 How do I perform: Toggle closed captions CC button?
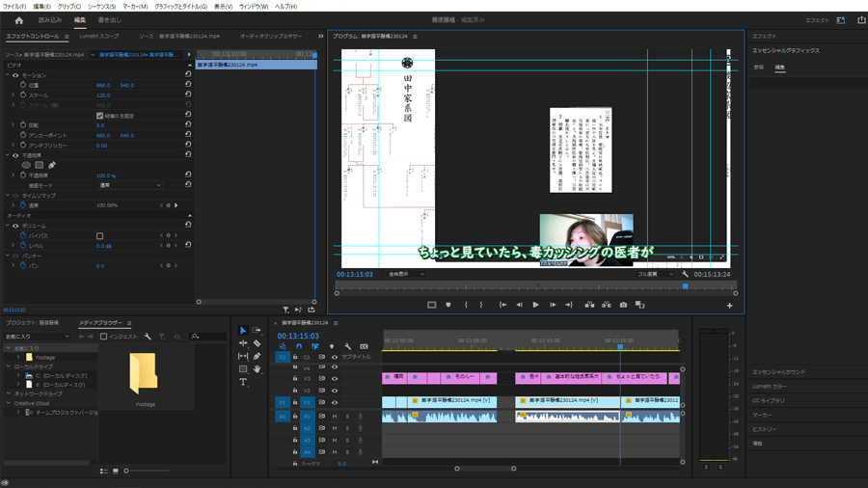coord(364,346)
